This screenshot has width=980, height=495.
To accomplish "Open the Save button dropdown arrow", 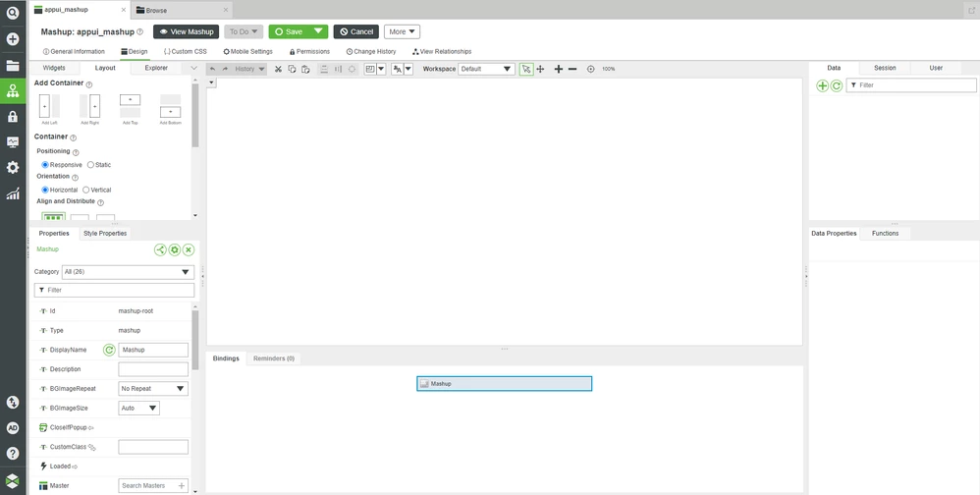I will pyautogui.click(x=318, y=31).
